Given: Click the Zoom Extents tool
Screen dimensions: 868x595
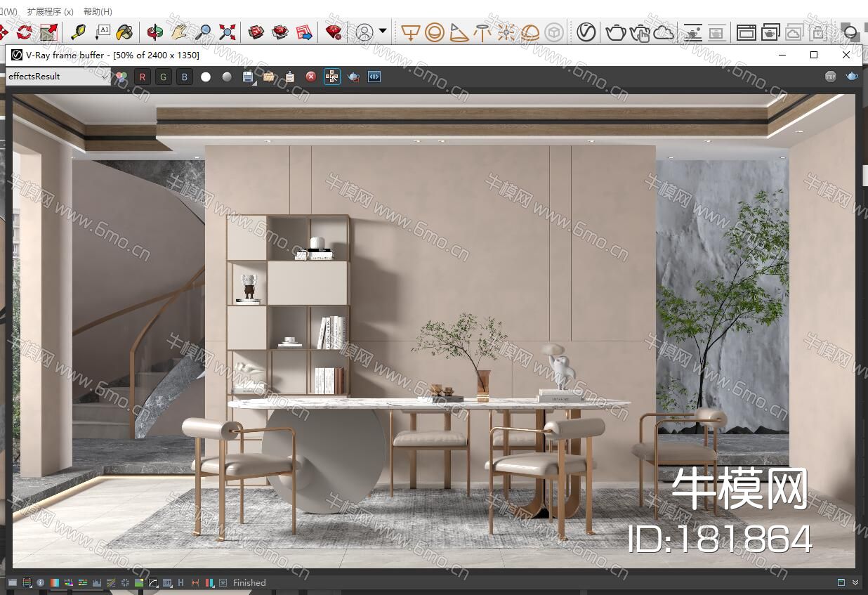Looking at the screenshot, I should click(x=227, y=32).
